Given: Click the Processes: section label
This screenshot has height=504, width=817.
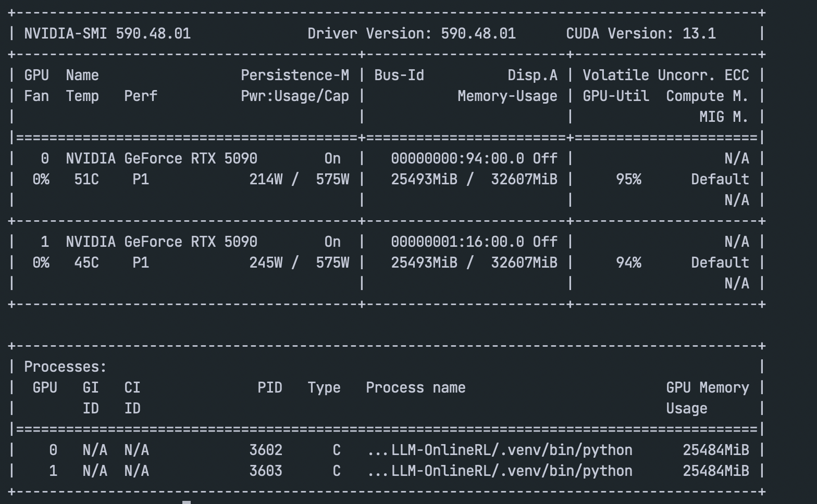Looking at the screenshot, I should (x=66, y=367).
